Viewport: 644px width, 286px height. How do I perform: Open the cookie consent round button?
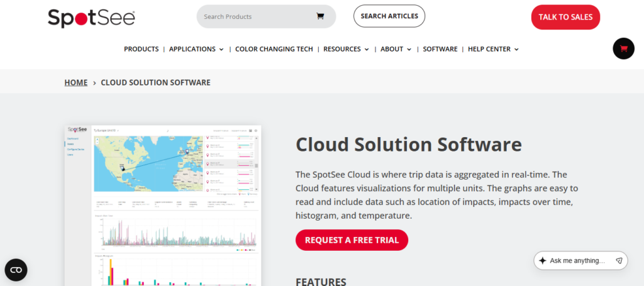tap(16, 270)
